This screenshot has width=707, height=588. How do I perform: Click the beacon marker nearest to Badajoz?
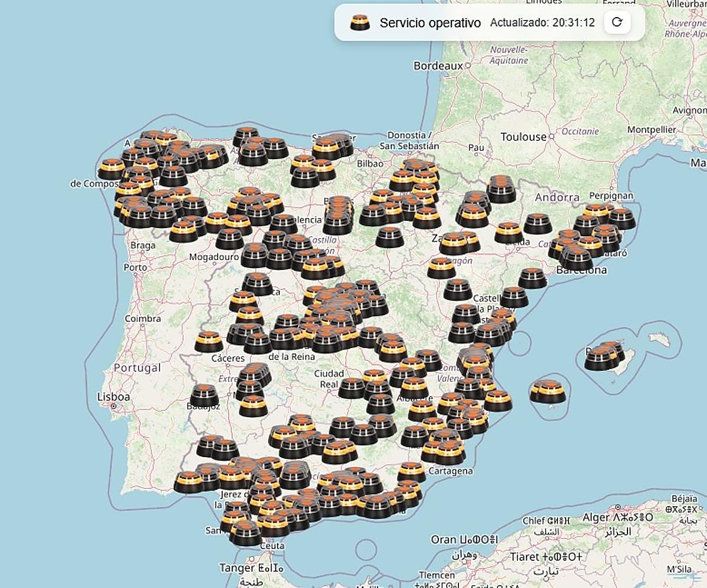pyautogui.click(x=204, y=395)
